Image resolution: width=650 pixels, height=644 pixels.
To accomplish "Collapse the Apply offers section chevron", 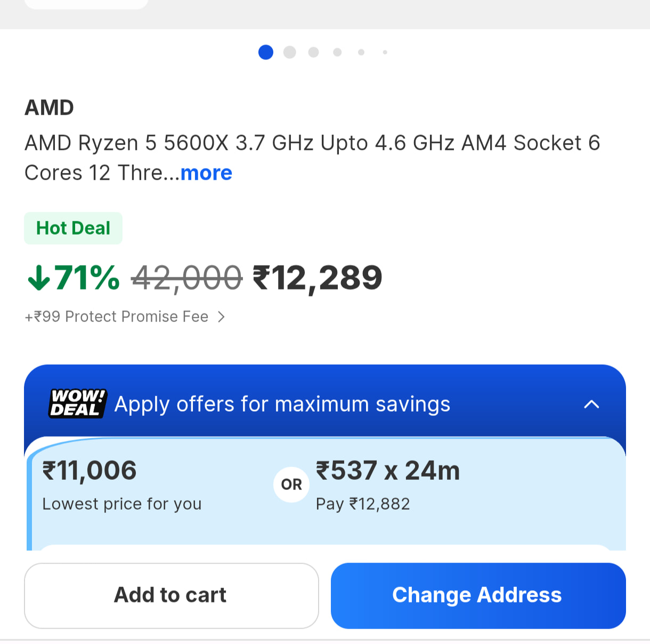I will click(x=591, y=404).
